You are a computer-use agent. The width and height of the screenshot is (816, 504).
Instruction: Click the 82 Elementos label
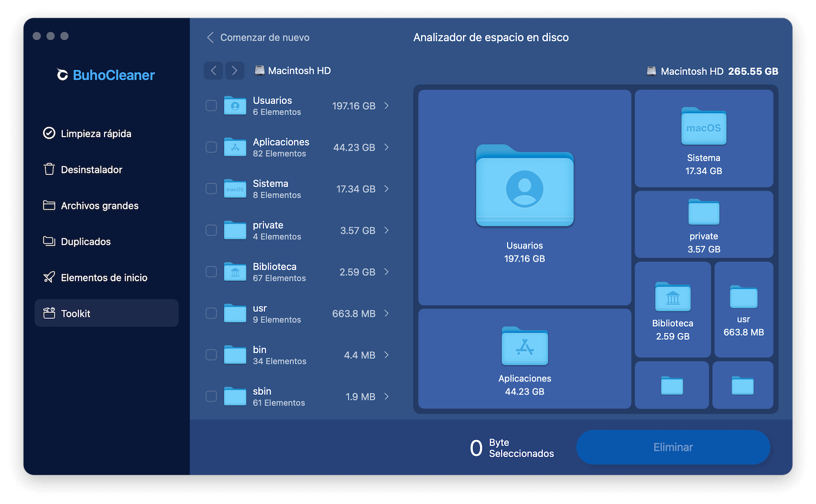tap(279, 153)
